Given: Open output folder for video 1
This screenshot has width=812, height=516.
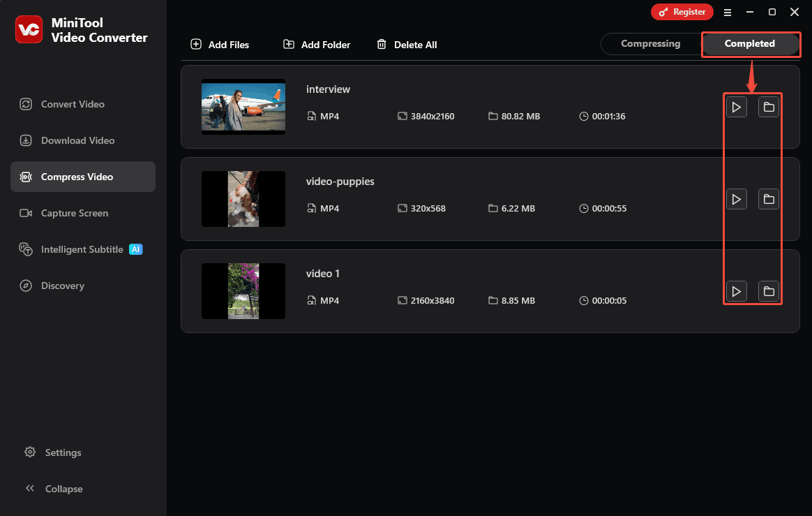Looking at the screenshot, I should pyautogui.click(x=769, y=291).
